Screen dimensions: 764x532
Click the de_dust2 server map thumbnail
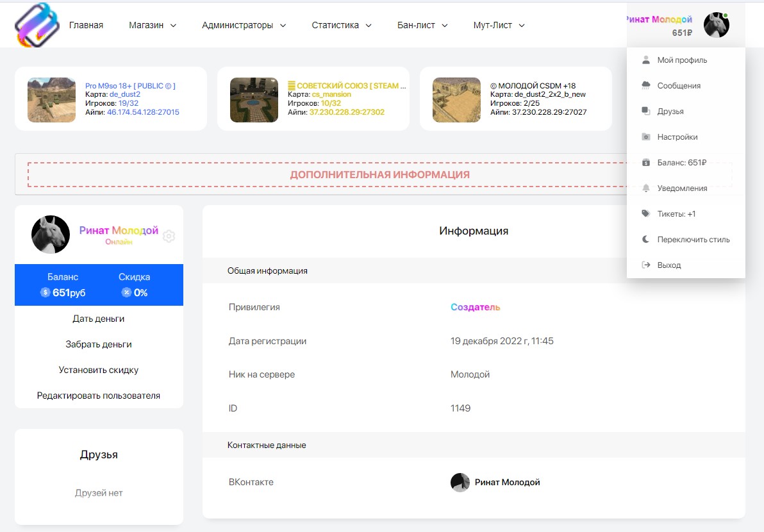tap(51, 100)
